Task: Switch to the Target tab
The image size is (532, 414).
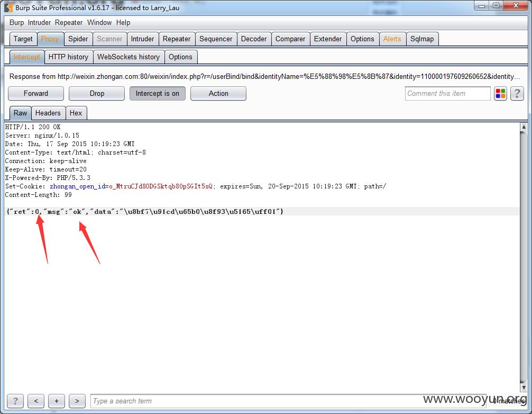Action: click(x=23, y=39)
